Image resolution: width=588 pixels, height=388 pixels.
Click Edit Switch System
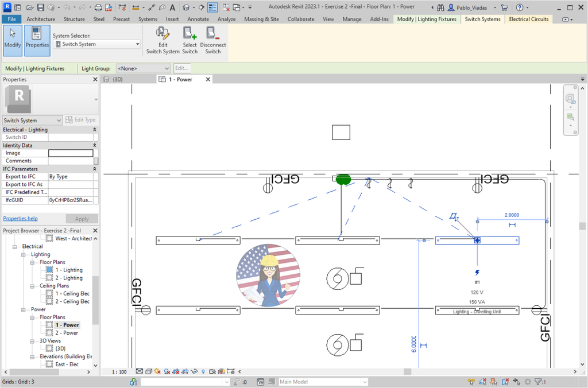pos(163,41)
